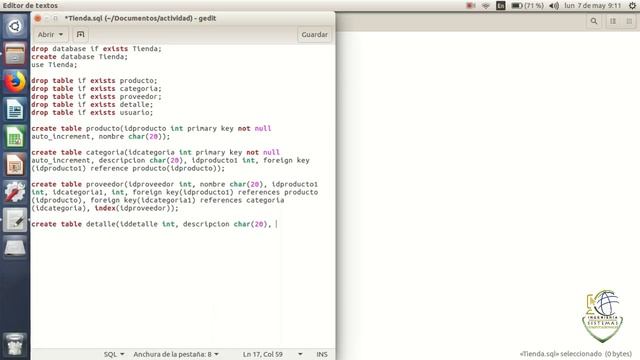This screenshot has height=360, width=640.
Task: Click the 'create database Tienda;' line
Action: [80, 57]
